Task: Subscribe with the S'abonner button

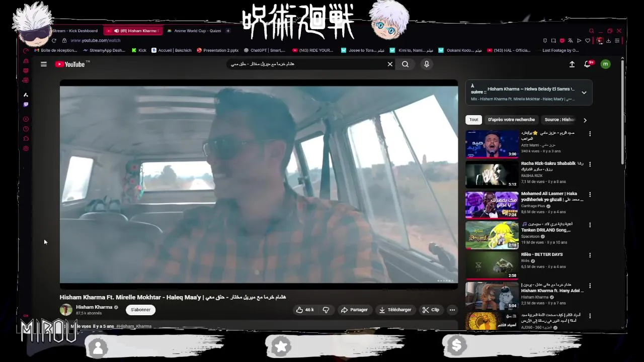Action: coord(140,310)
